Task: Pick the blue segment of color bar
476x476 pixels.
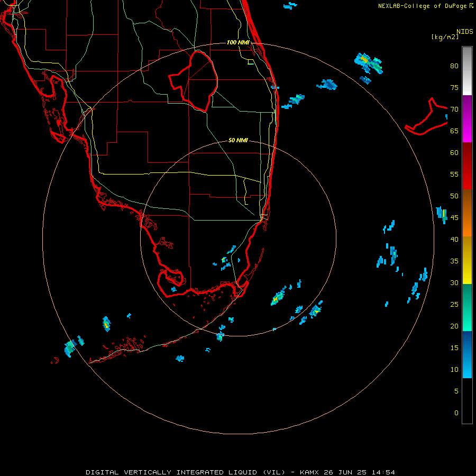Action: [x=467, y=354]
